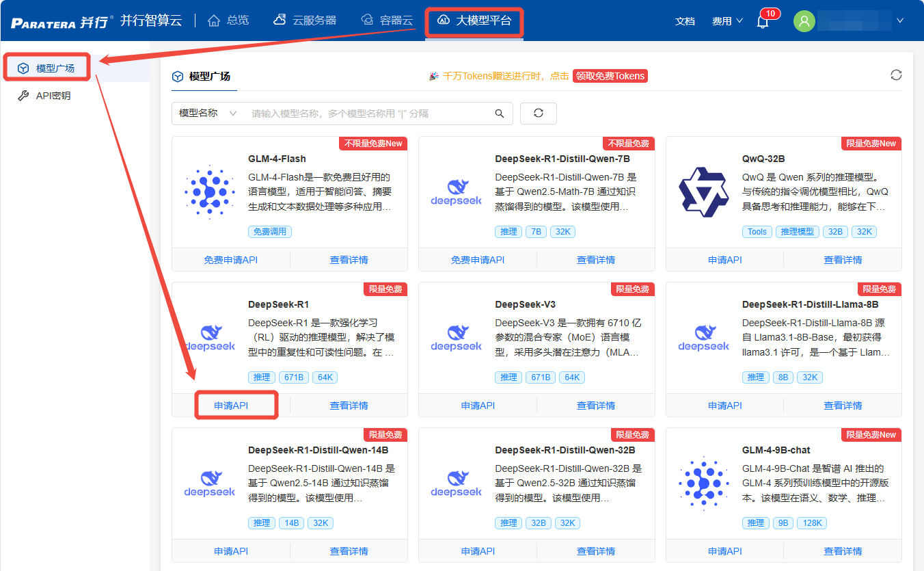This screenshot has width=924, height=571.
Task: Open 查看详情 for GLM-4-9B-chat
Action: (x=843, y=551)
